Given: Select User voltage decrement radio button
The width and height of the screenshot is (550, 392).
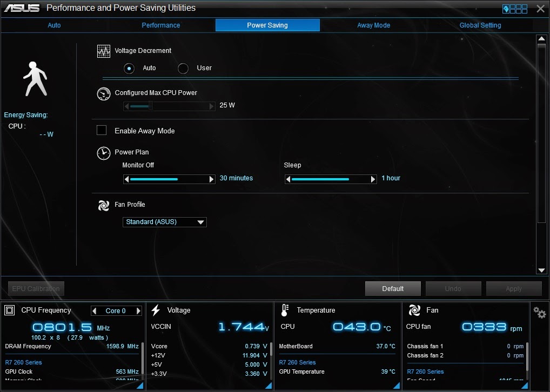Looking at the screenshot, I should [183, 69].
